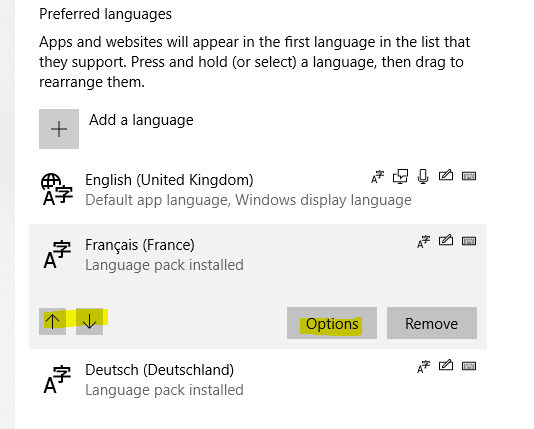Screen dimensions: 534x429
Task: Move Français up with the up arrow
Action: [52, 321]
